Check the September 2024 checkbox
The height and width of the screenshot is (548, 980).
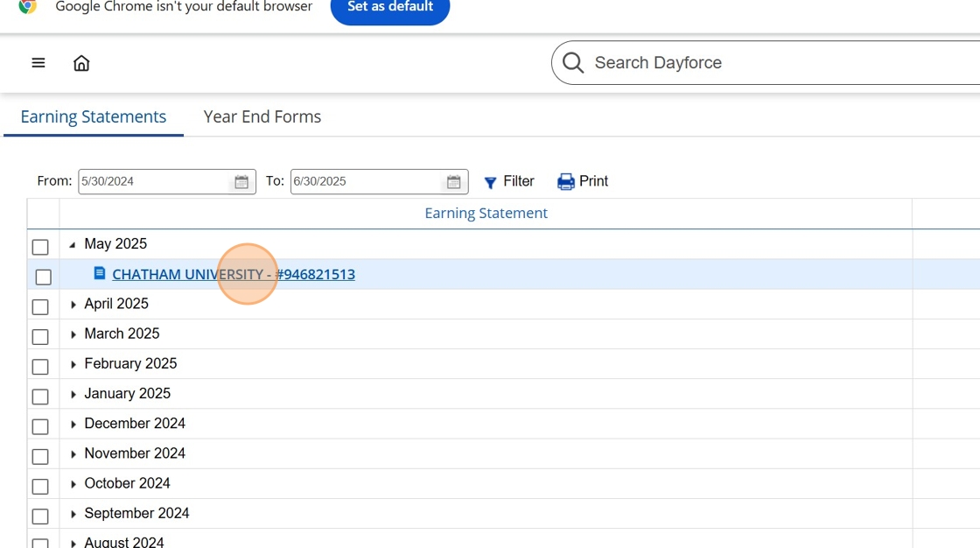40,516
